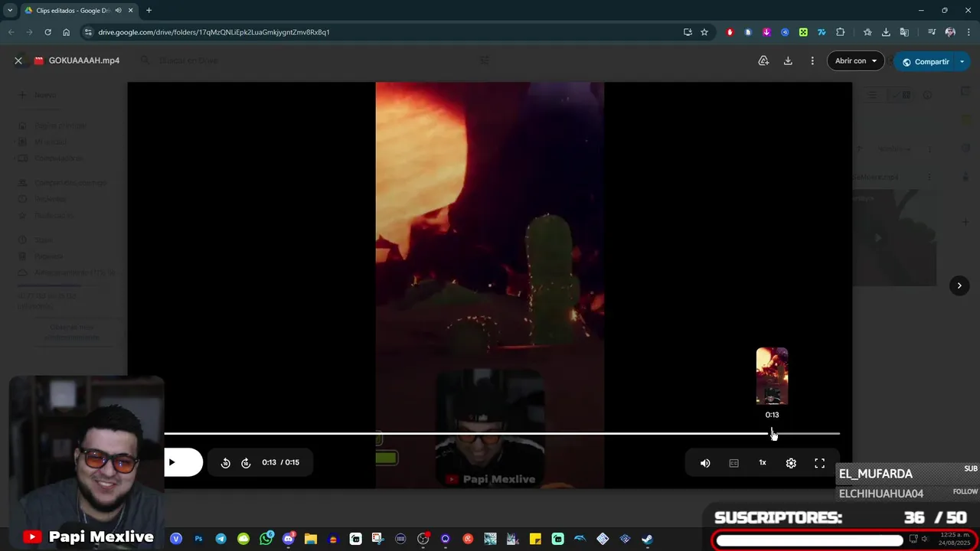
Task: Bookmark this page with star icon
Action: pyautogui.click(x=704, y=32)
